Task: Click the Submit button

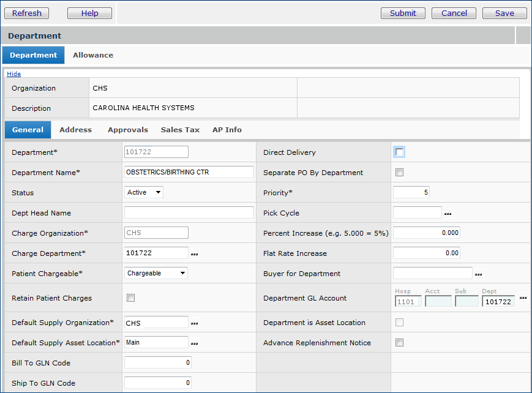Action: (x=403, y=13)
